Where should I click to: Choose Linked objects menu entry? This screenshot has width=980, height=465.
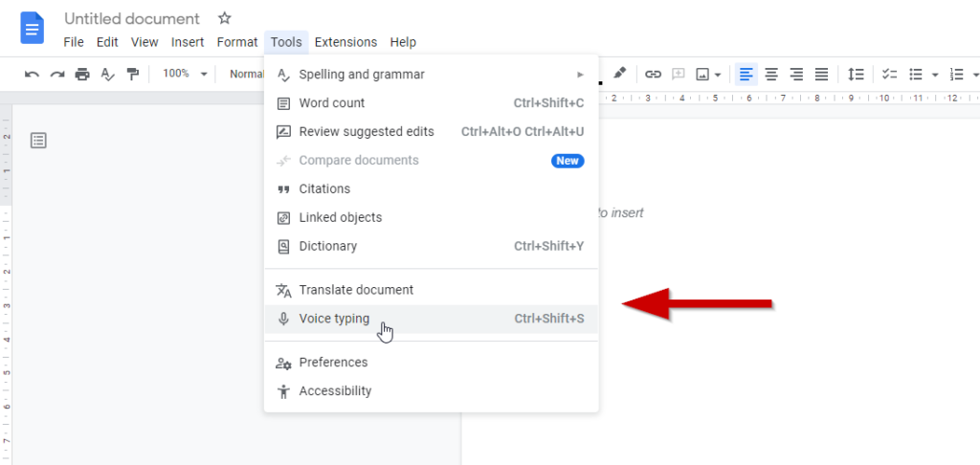pos(432,217)
